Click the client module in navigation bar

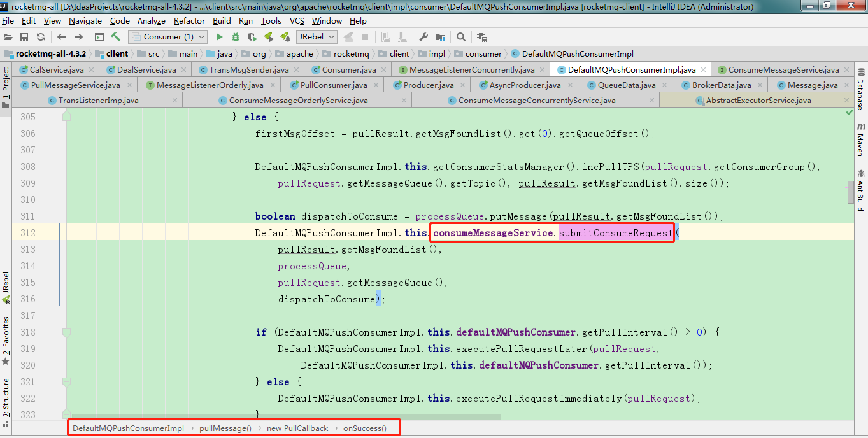click(x=112, y=53)
